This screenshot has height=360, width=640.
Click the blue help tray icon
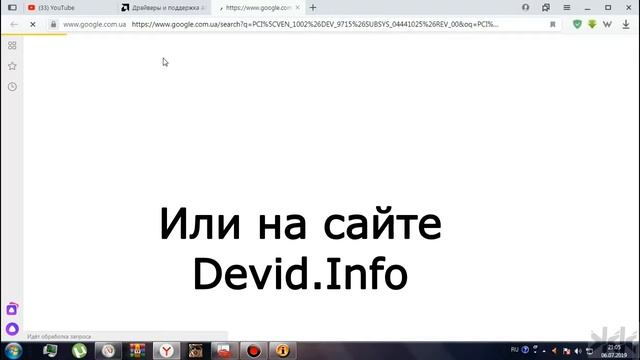pos(525,350)
